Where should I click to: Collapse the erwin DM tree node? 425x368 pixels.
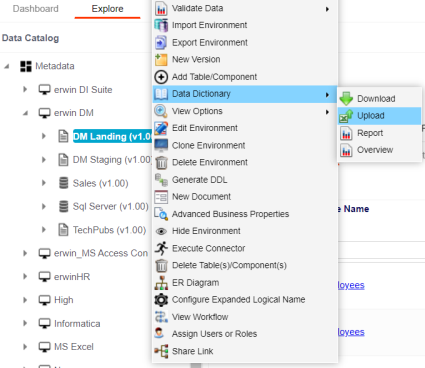tap(25, 113)
